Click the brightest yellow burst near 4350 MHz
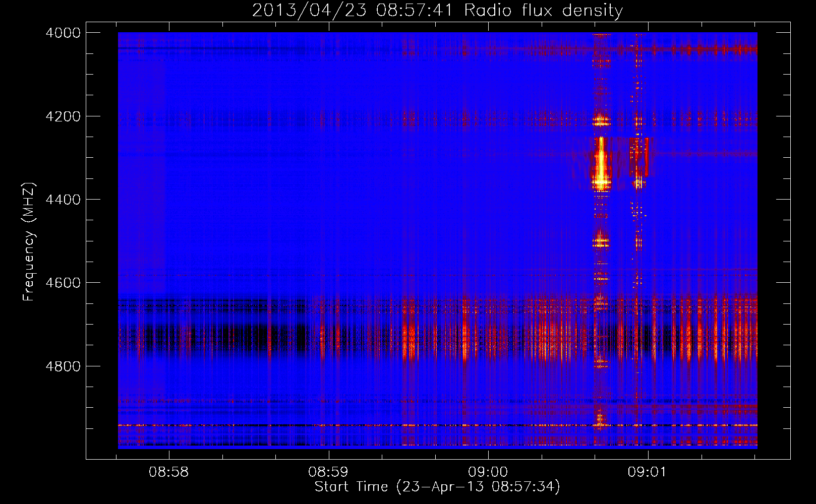 [601, 164]
